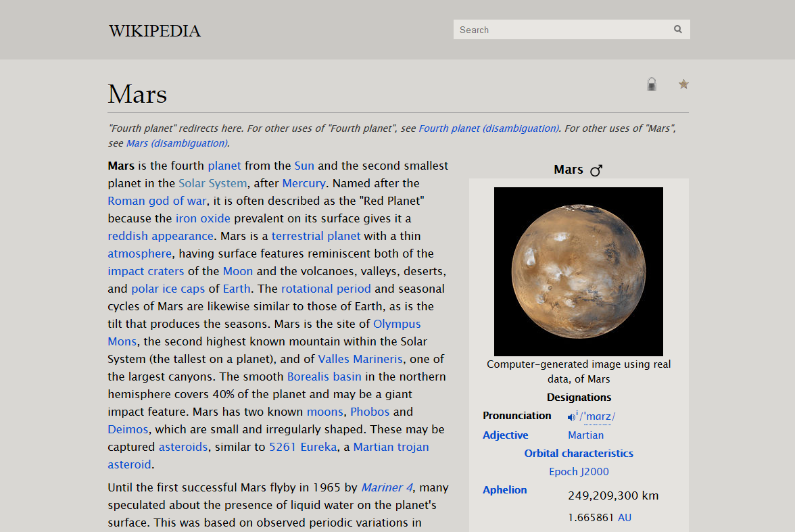Screen dimensions: 795x532
Task: Click the Wikipedia wordmark logo
Action: click(154, 30)
